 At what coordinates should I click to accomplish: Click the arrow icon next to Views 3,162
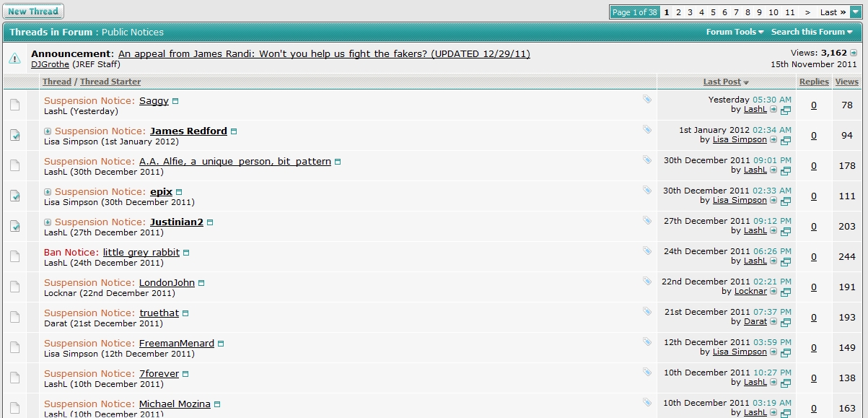pyautogui.click(x=854, y=53)
